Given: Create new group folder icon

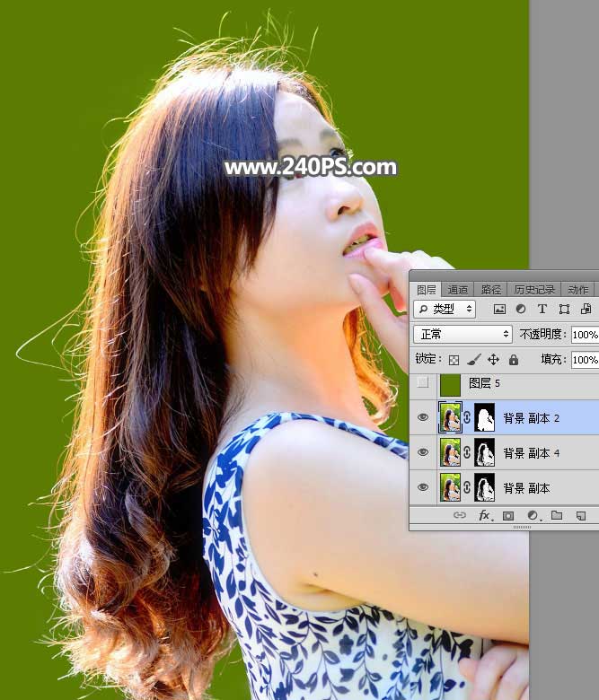Looking at the screenshot, I should pos(557,515).
